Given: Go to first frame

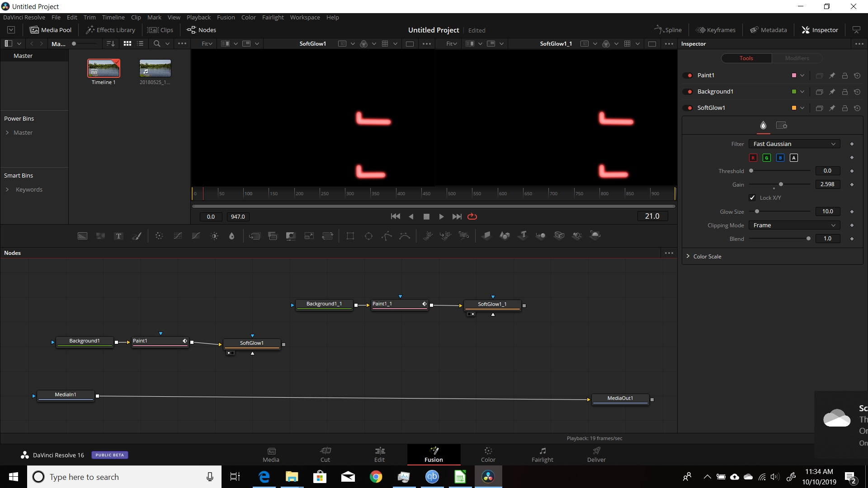Looking at the screenshot, I should [x=396, y=216].
